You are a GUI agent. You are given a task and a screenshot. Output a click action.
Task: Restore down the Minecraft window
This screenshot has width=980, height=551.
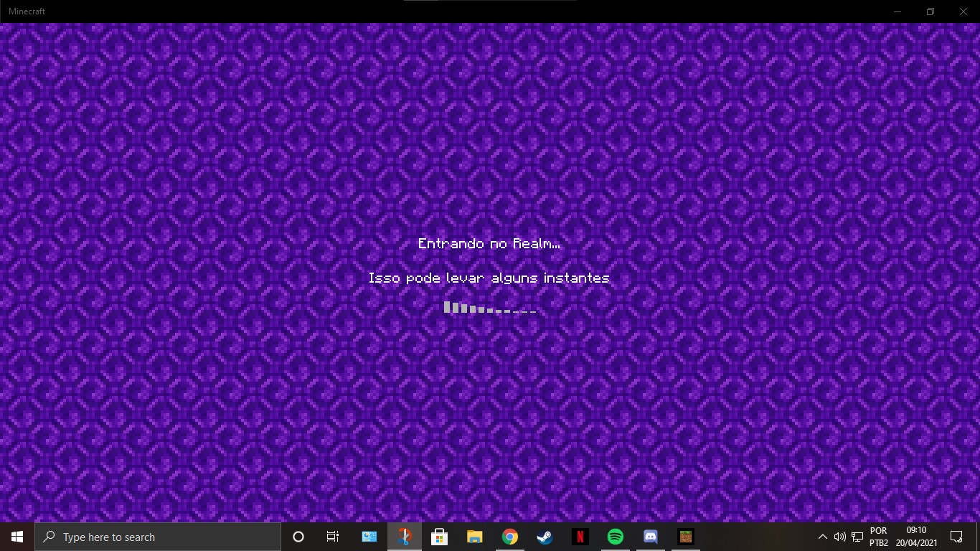pyautogui.click(x=930, y=11)
